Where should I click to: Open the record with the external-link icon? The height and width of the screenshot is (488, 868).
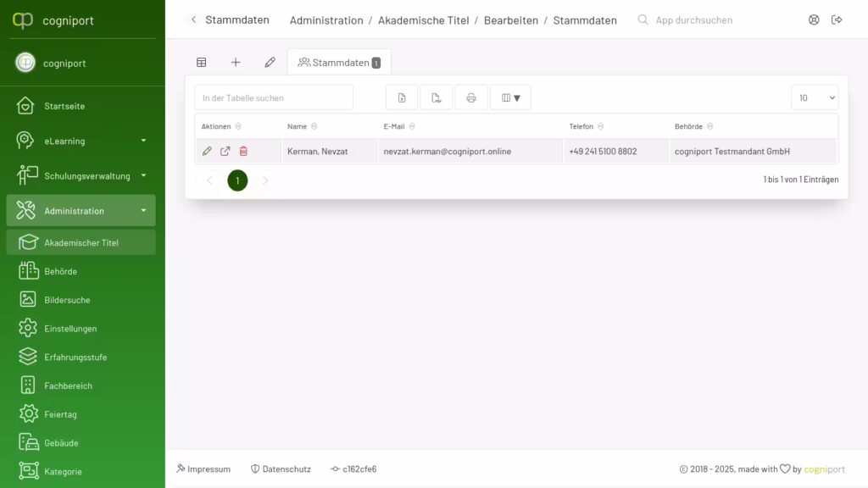pyautogui.click(x=225, y=150)
